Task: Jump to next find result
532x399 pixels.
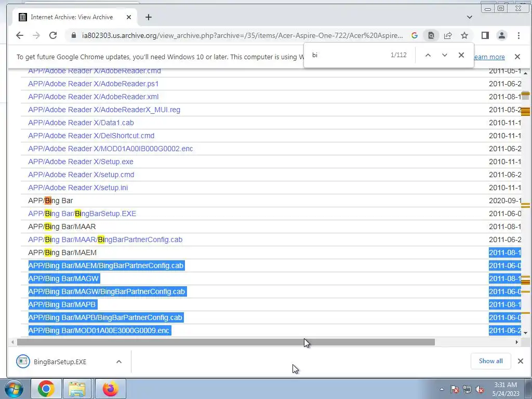Action: 445,55
